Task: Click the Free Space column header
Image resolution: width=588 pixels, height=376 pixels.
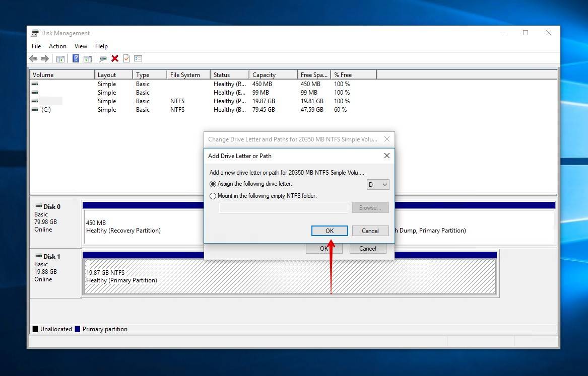Action: 313,74
